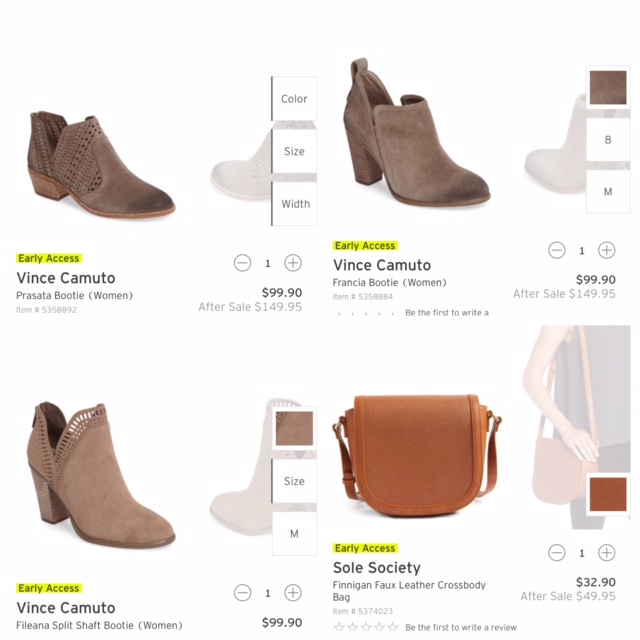
Task: Decrease quantity for Prasata Bootie
Action: 242,263
